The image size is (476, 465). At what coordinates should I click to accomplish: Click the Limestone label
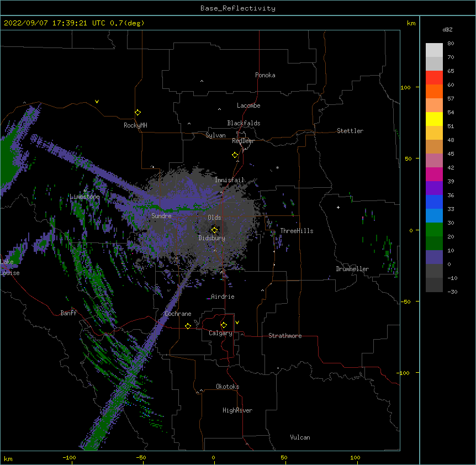pos(84,197)
